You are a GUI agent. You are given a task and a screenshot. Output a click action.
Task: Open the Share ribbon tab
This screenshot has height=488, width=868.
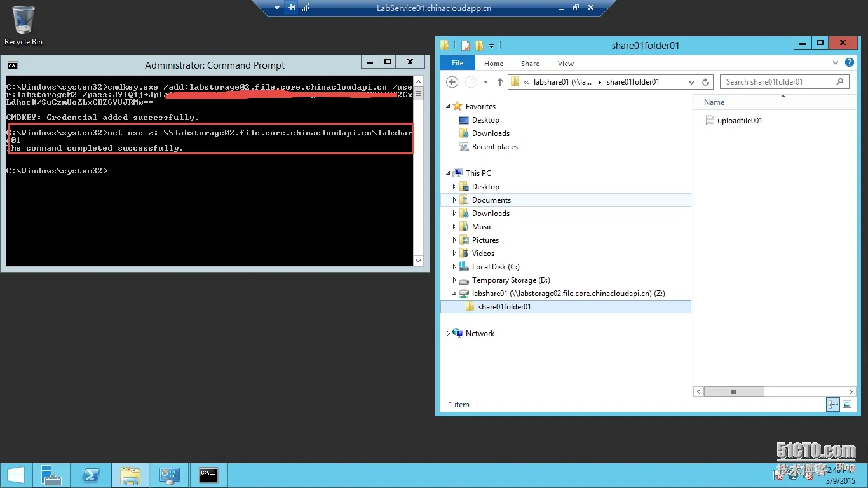pyautogui.click(x=530, y=64)
